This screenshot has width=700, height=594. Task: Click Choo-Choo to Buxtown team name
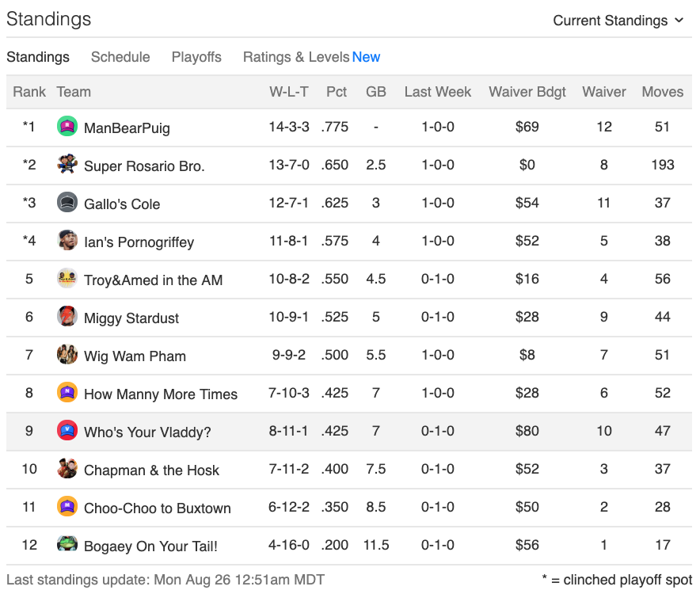157,508
